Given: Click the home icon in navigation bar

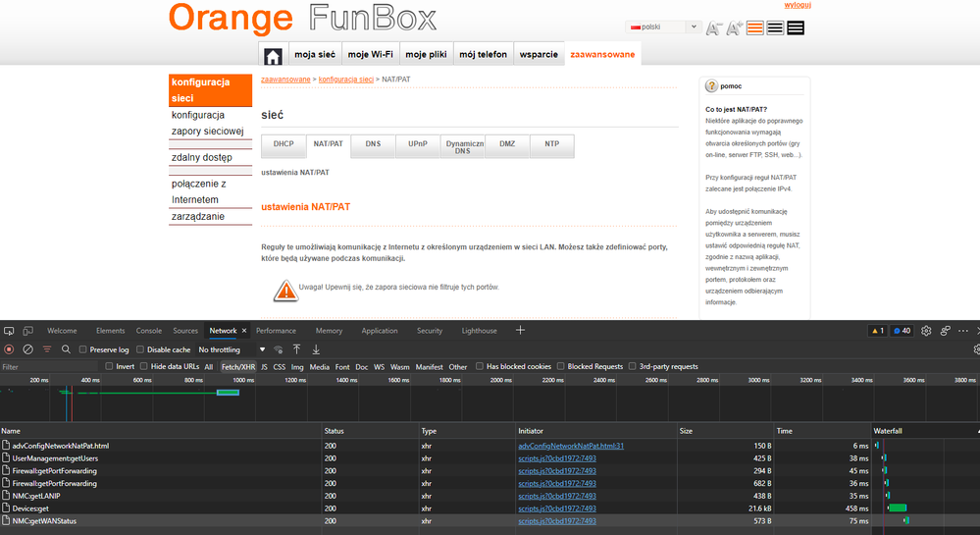Looking at the screenshot, I should point(273,55).
